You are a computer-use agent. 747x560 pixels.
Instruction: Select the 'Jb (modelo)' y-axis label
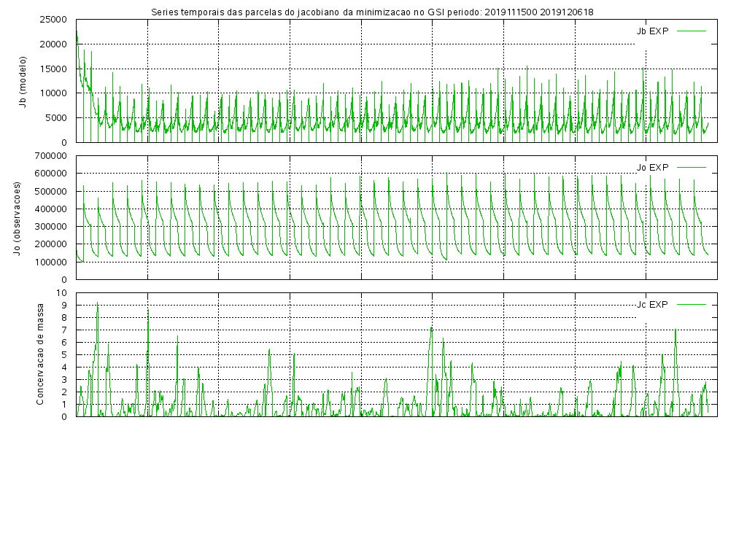pos(23,81)
